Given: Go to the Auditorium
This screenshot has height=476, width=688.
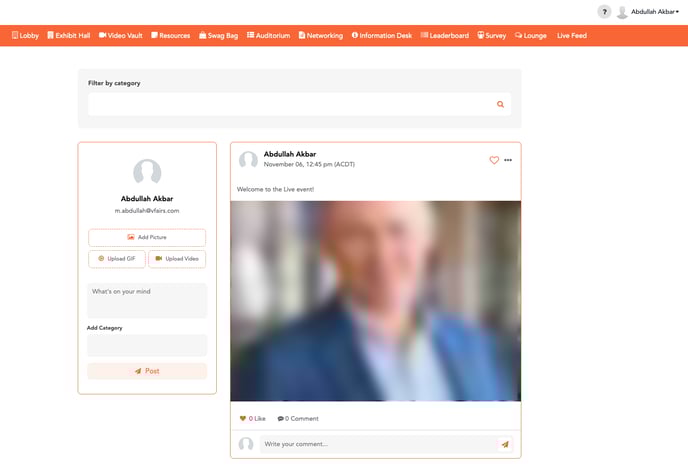Looking at the screenshot, I should [269, 36].
